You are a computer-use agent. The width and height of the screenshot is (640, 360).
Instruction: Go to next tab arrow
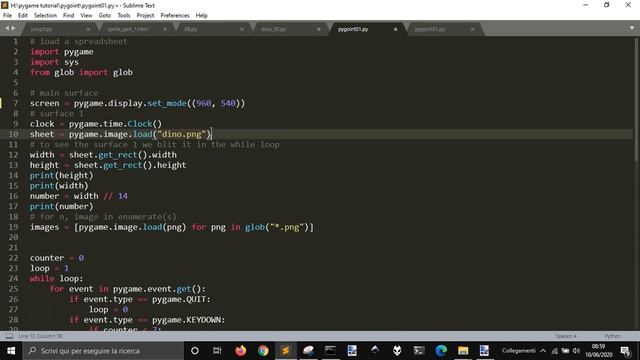(x=13, y=28)
